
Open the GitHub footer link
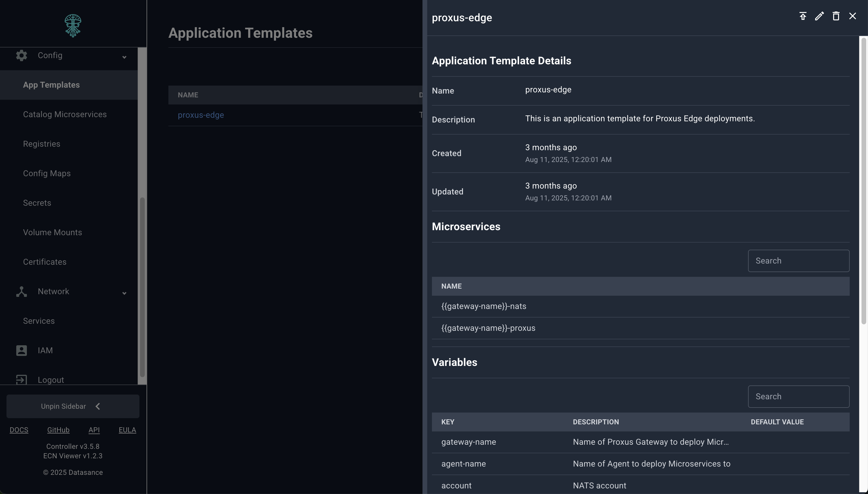(58, 430)
